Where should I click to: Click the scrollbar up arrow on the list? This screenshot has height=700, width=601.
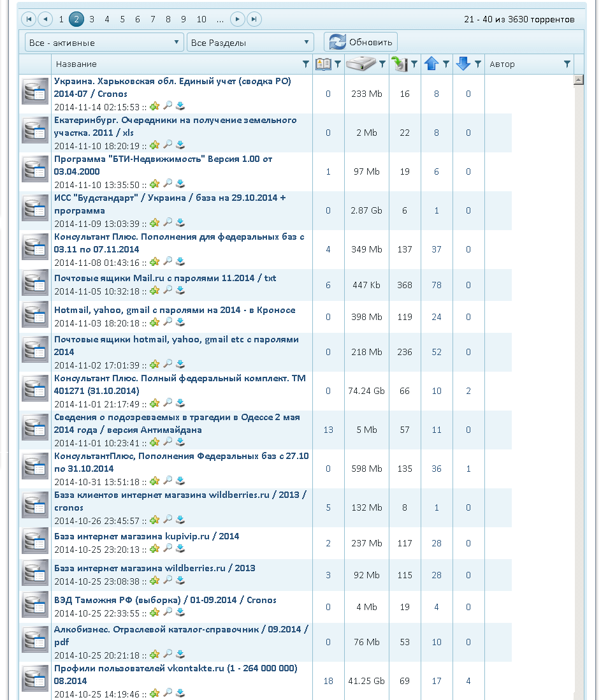[x=579, y=80]
